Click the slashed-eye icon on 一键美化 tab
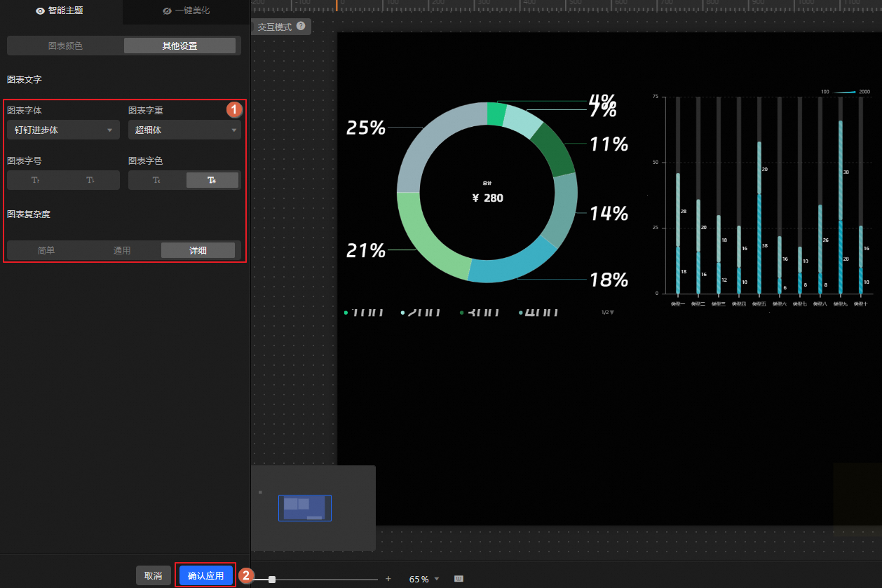The image size is (882, 588). tap(167, 11)
